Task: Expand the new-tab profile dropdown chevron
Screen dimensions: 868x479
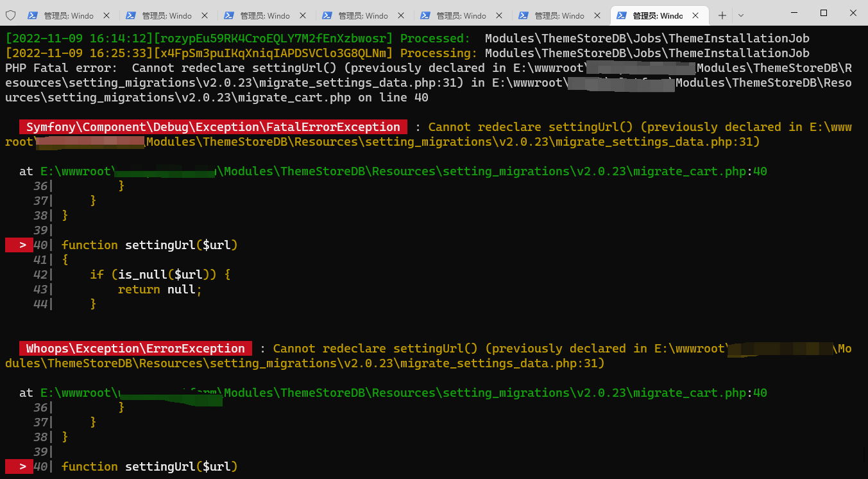Action: tap(741, 15)
